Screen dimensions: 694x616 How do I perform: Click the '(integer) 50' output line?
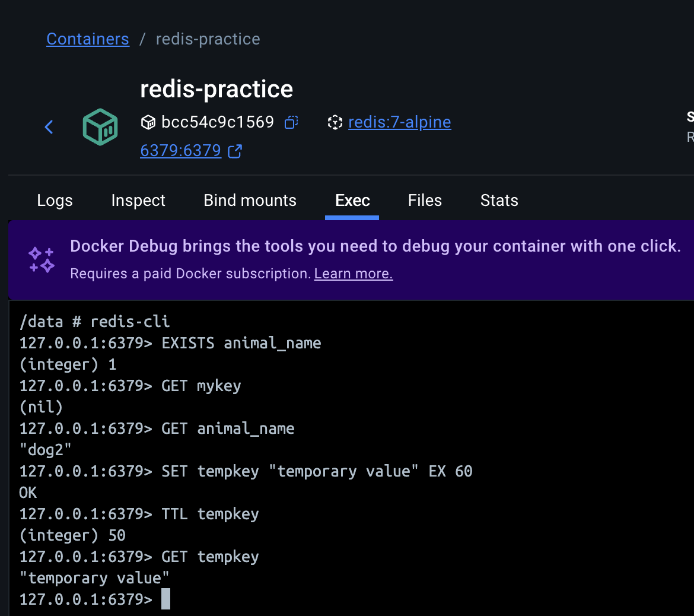coord(72,535)
